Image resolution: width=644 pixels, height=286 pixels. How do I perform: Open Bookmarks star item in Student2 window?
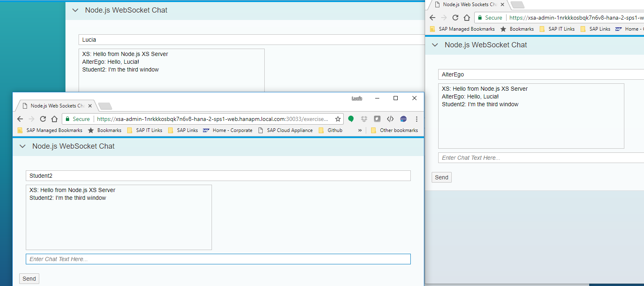pos(105,130)
